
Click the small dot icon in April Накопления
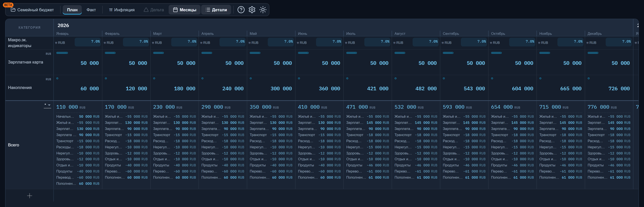tap(202, 79)
